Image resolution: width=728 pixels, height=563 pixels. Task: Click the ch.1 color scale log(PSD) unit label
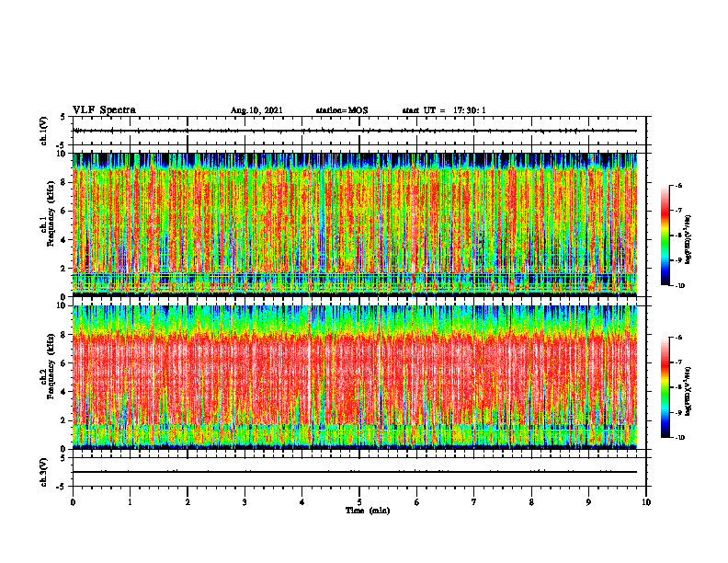pyautogui.click(x=689, y=240)
